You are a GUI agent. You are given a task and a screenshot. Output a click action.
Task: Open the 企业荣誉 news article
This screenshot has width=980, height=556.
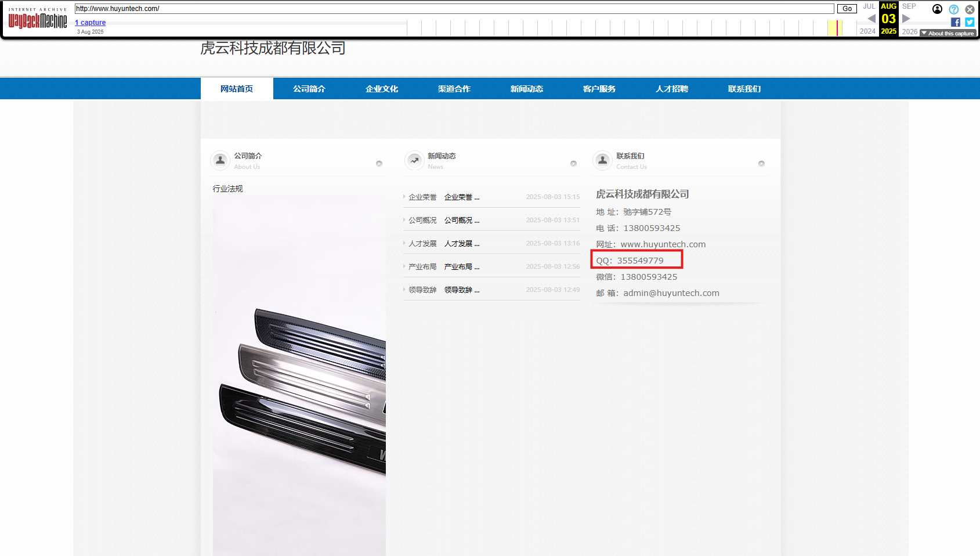461,197
